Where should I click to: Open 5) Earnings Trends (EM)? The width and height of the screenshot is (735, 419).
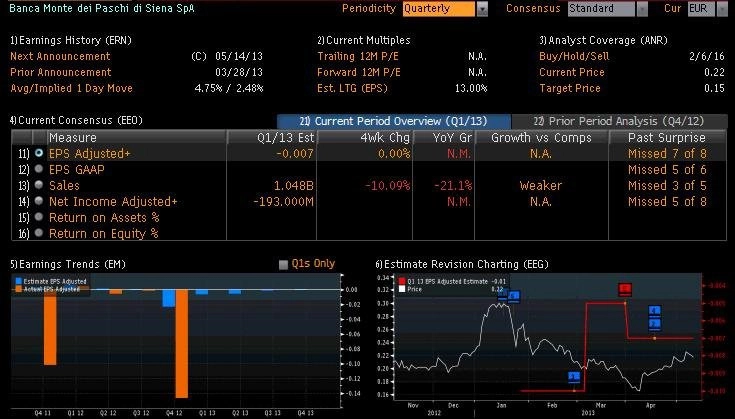tap(68, 264)
